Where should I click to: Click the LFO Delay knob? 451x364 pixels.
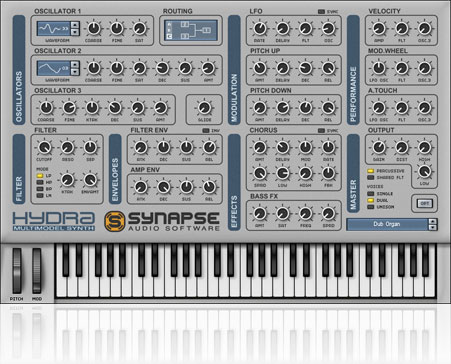click(x=283, y=29)
